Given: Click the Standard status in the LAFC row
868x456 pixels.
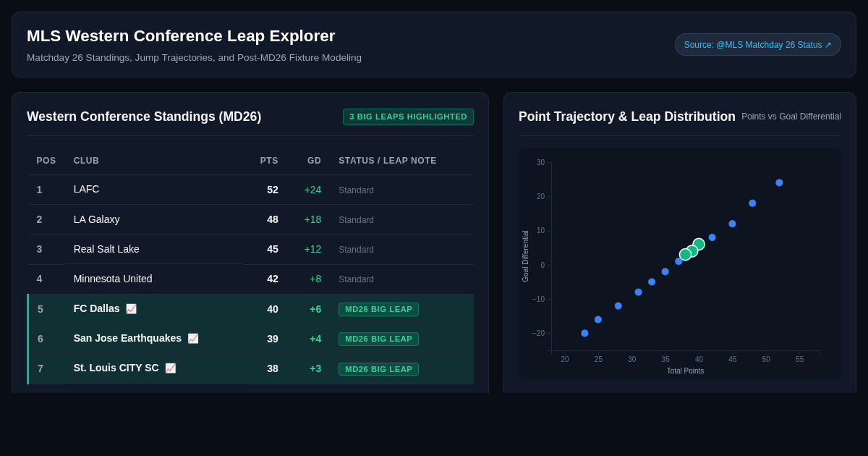Looking at the screenshot, I should pyautogui.click(x=357, y=190).
